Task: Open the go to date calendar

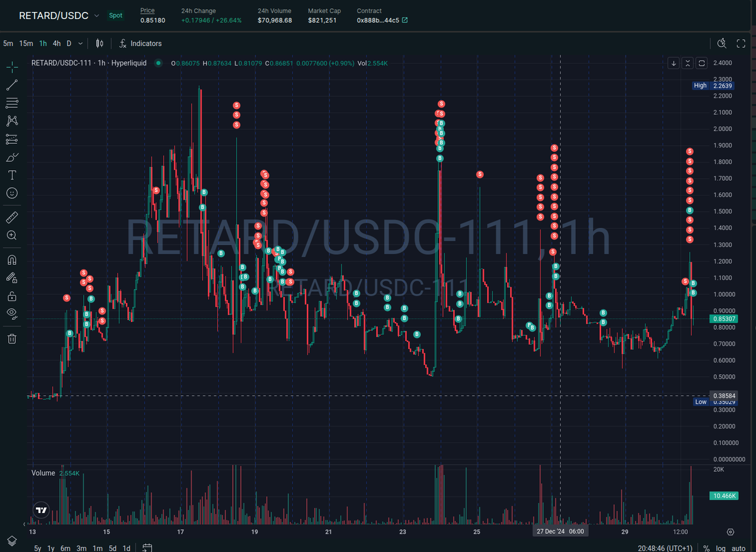Action: coord(147,548)
